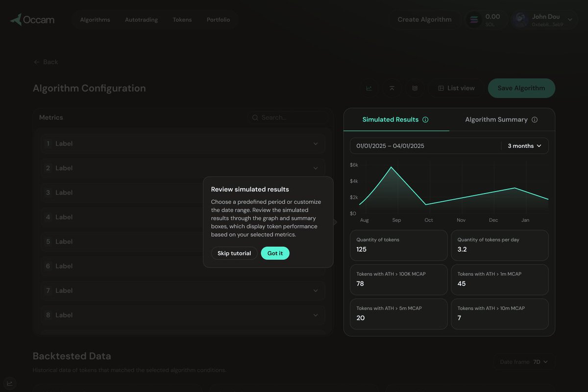Viewport: 588px width, 392px height.
Task: Click the Historical data description text
Action: point(129,370)
